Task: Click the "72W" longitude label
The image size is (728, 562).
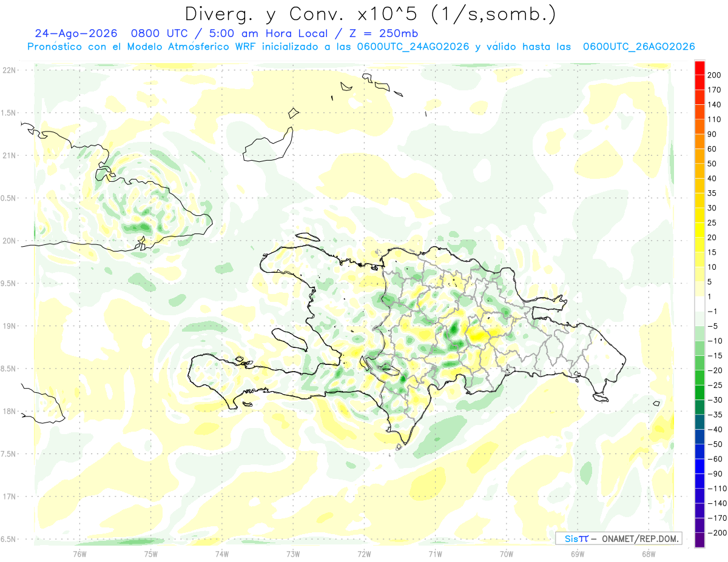Action: (x=364, y=553)
